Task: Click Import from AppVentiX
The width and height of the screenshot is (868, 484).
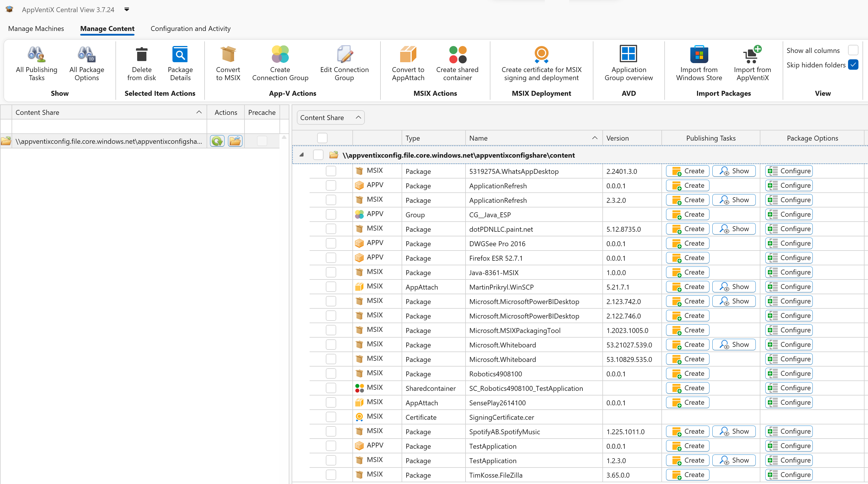Action: pyautogui.click(x=753, y=63)
